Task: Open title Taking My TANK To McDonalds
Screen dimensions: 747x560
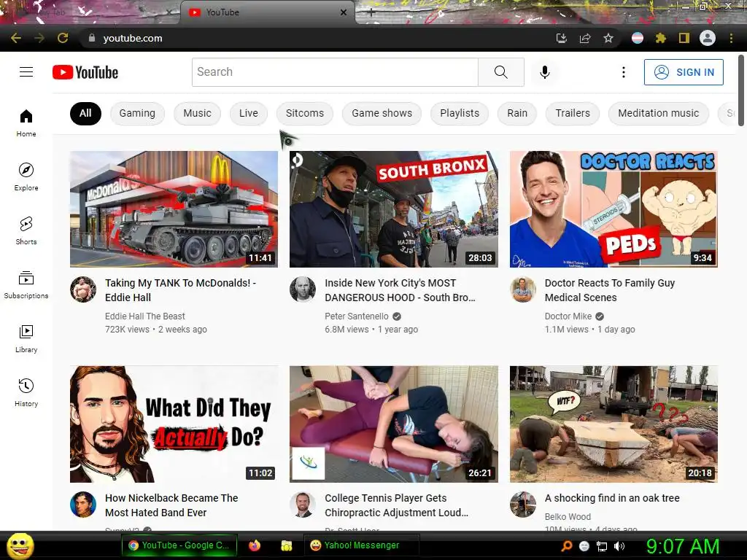Action: 181,290
